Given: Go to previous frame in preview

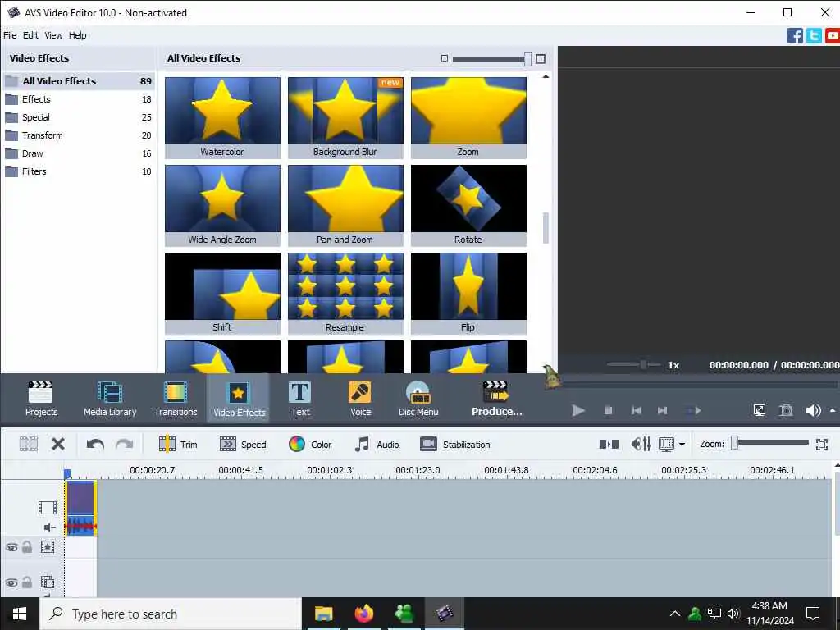Looking at the screenshot, I should 636,410.
